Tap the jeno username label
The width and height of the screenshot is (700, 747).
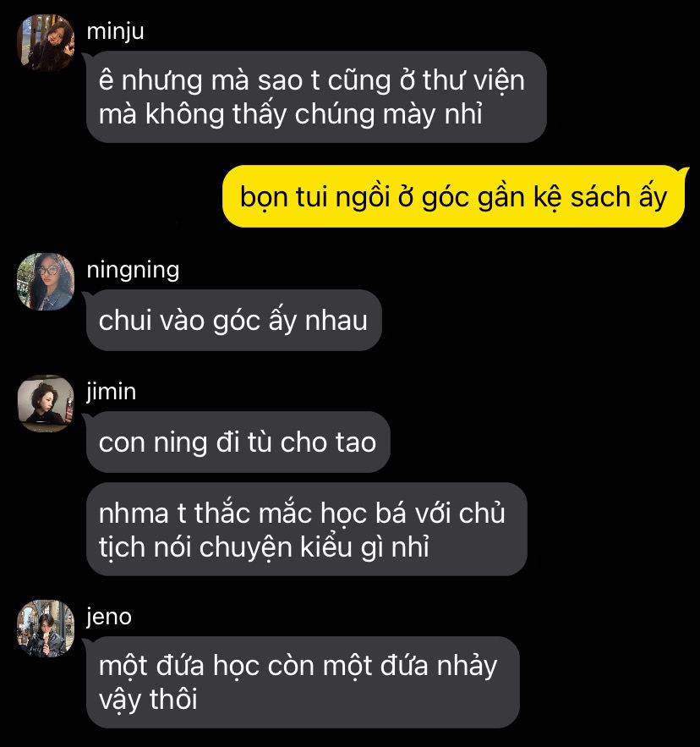click(x=109, y=617)
